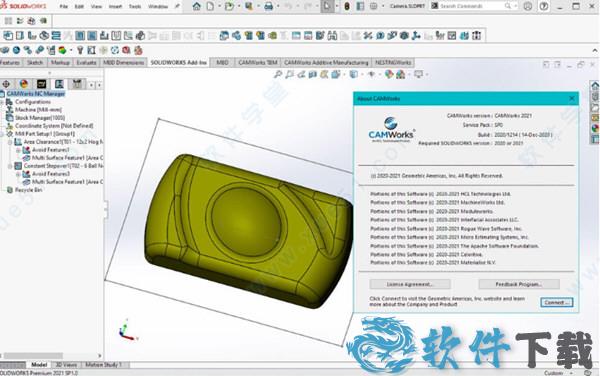The width and height of the screenshot is (600, 376).
Task: Close the About CAMWorks dialog
Action: (x=572, y=99)
